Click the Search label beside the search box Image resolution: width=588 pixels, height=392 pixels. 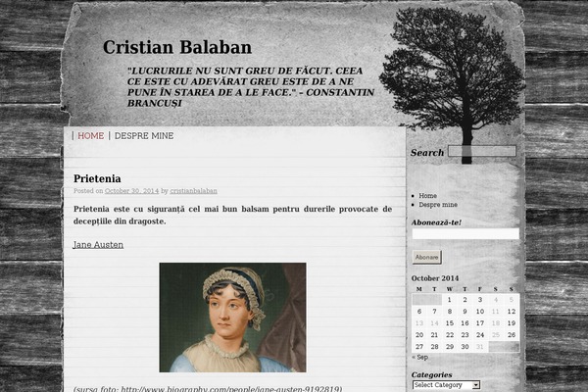[427, 152]
